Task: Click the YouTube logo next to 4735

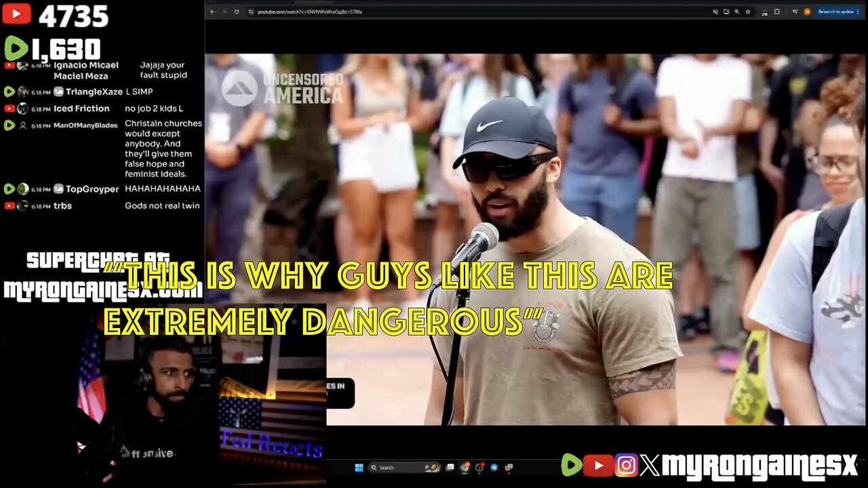Action: [16, 14]
